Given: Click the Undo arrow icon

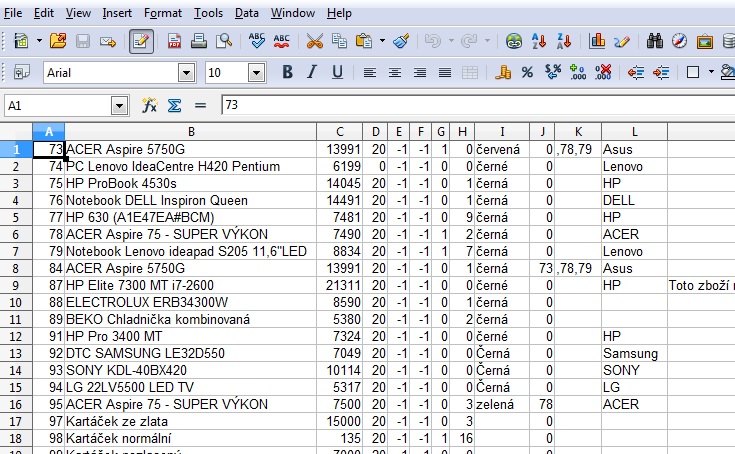Looking at the screenshot, I should point(433,41).
